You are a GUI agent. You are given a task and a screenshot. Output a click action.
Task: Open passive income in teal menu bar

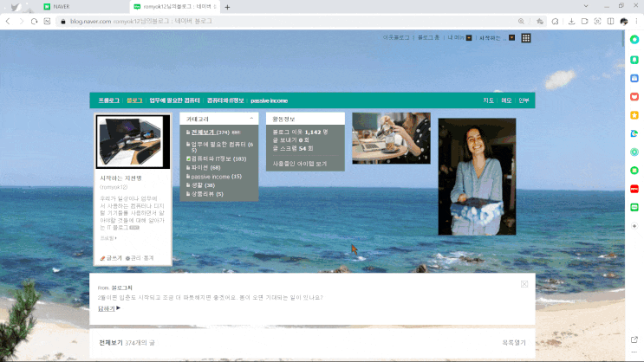pos(269,100)
